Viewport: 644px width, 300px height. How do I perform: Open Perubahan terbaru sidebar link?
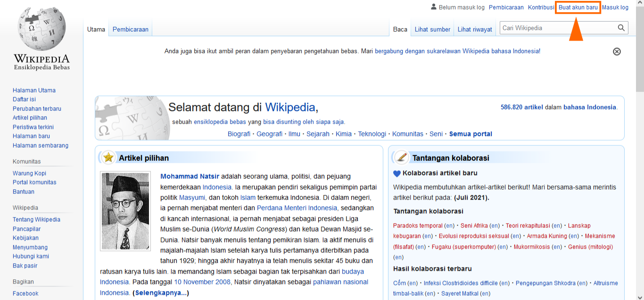point(37,108)
